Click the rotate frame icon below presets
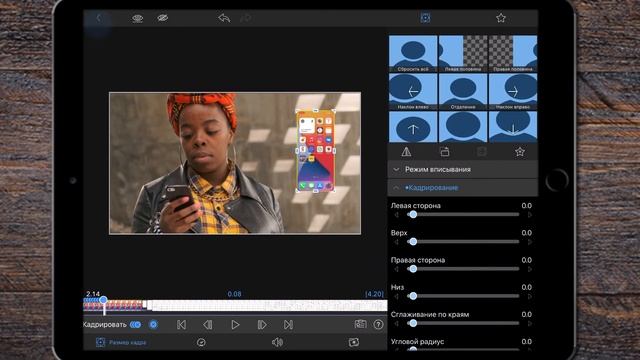640x360 pixels. click(x=444, y=152)
